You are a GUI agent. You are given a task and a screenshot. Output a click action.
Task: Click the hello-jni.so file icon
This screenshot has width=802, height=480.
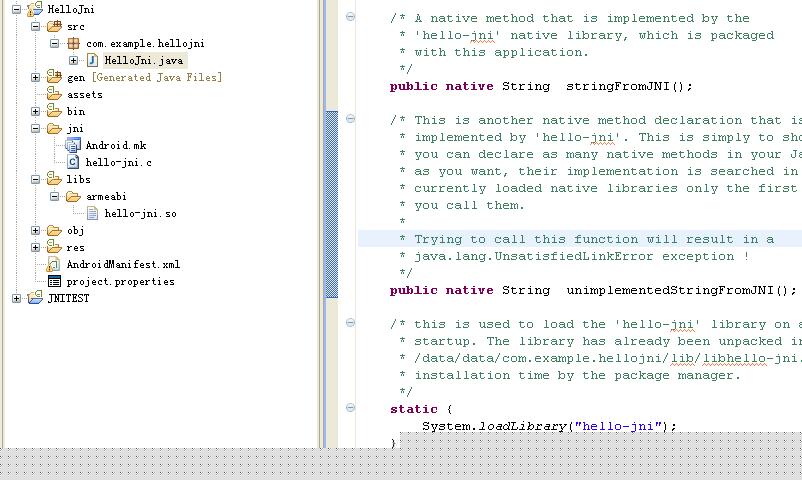(x=92, y=213)
